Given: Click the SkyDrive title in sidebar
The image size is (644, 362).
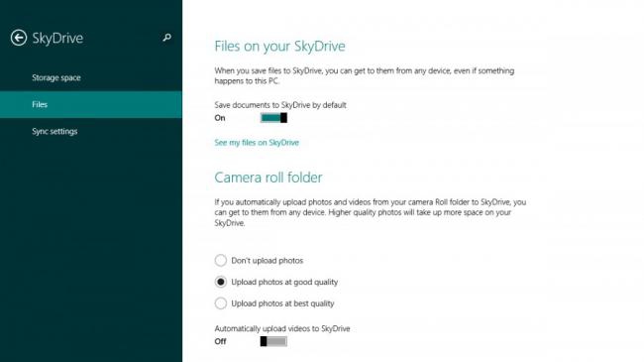Looking at the screenshot, I should pyautogui.click(x=57, y=38).
